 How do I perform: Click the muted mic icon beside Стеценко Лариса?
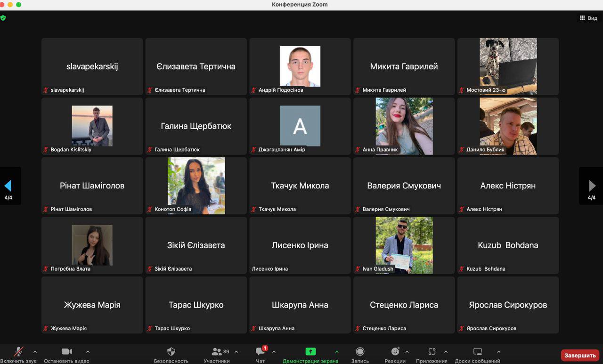click(358, 329)
